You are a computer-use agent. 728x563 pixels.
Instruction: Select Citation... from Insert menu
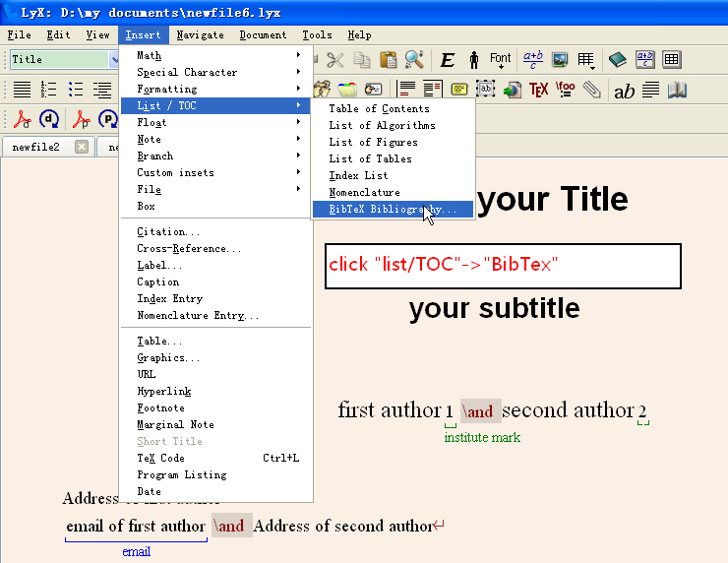[216, 231]
